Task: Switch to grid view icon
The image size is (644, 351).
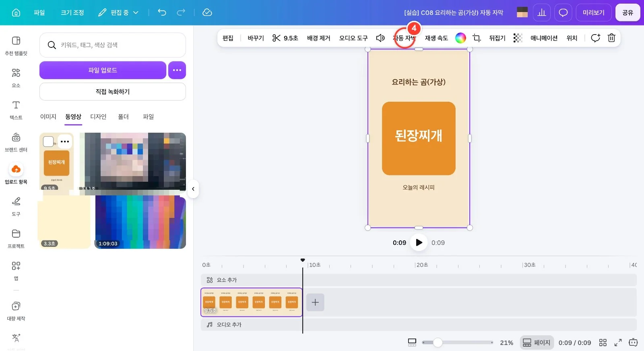Action: coord(603,343)
